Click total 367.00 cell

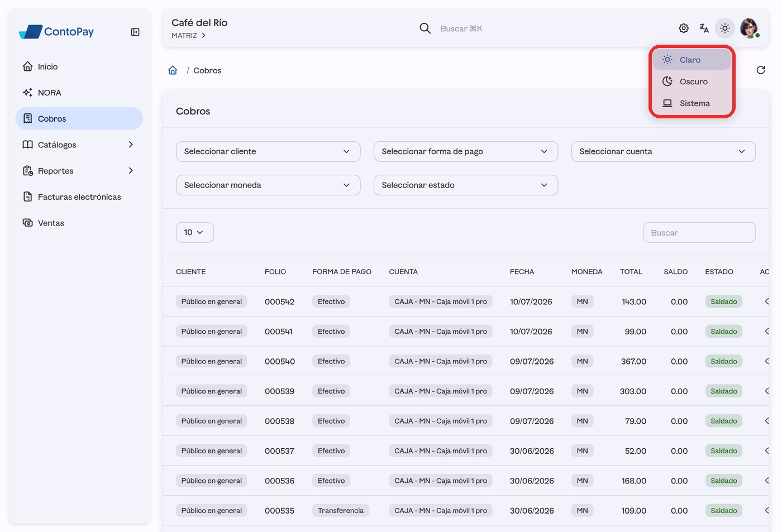[633, 361]
